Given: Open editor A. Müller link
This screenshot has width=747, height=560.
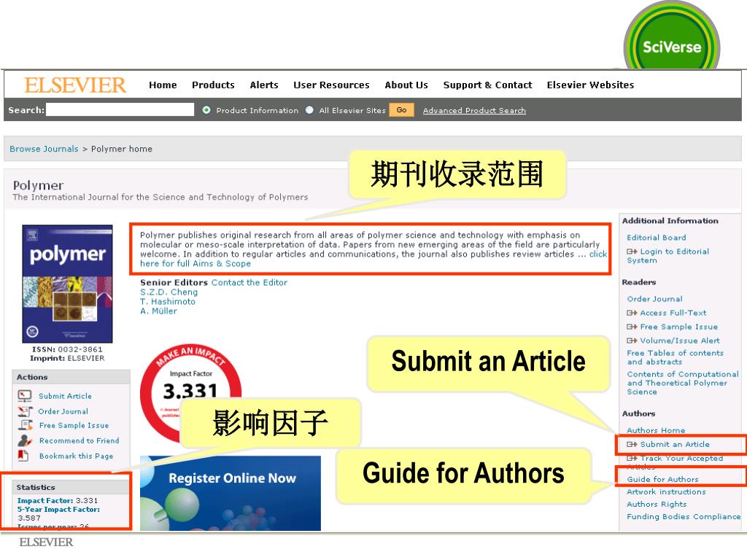Looking at the screenshot, I should pyautogui.click(x=158, y=311).
